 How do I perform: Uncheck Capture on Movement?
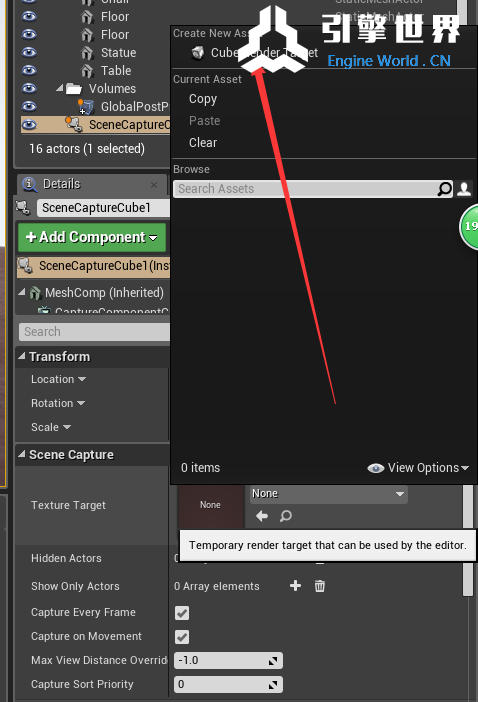pos(182,637)
